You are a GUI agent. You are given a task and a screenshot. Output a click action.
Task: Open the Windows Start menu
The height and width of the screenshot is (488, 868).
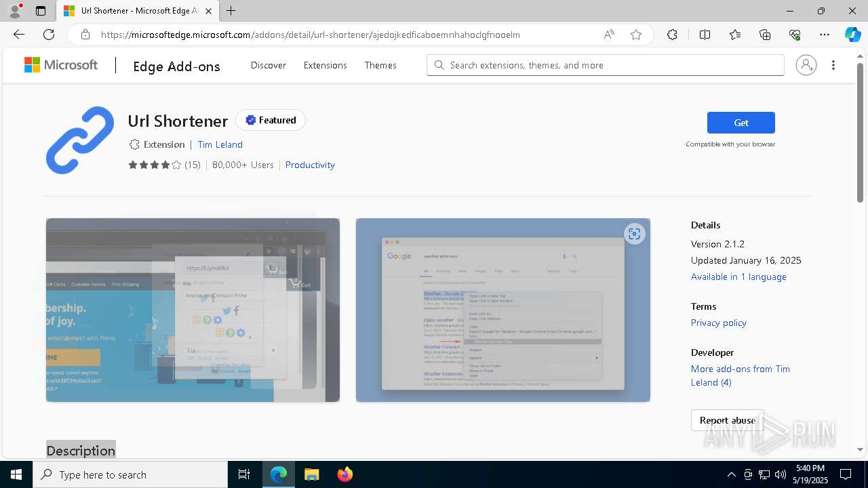[x=16, y=474]
